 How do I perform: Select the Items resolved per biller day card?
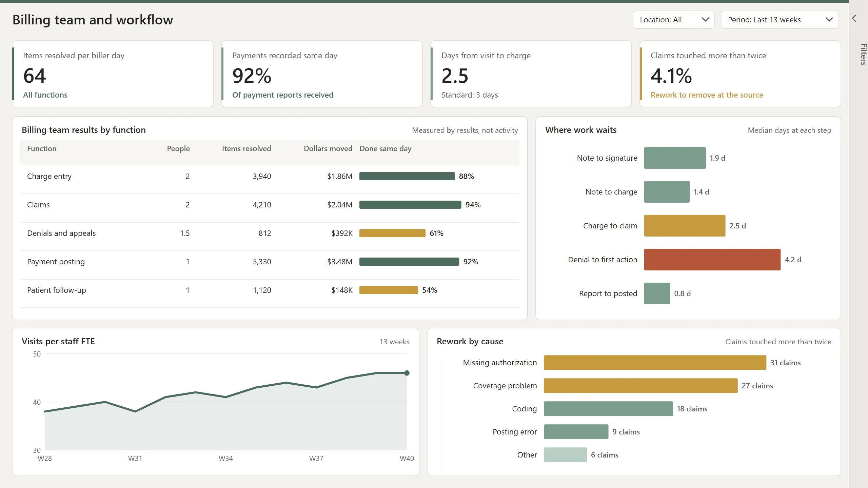113,74
